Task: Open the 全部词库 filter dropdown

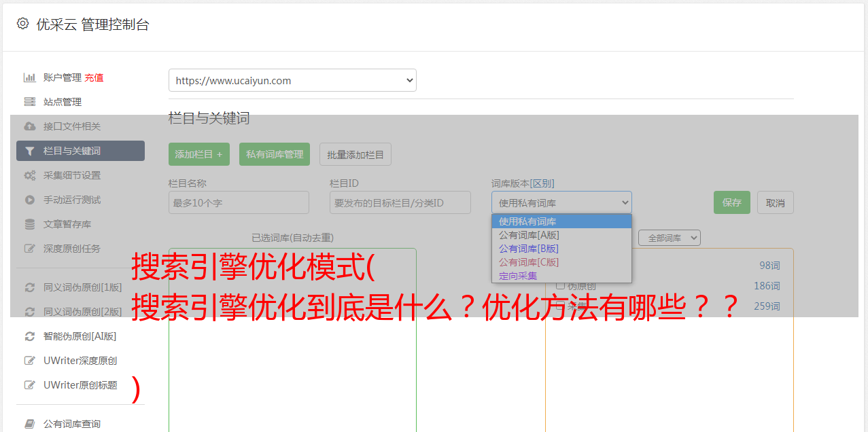Action: coord(669,238)
